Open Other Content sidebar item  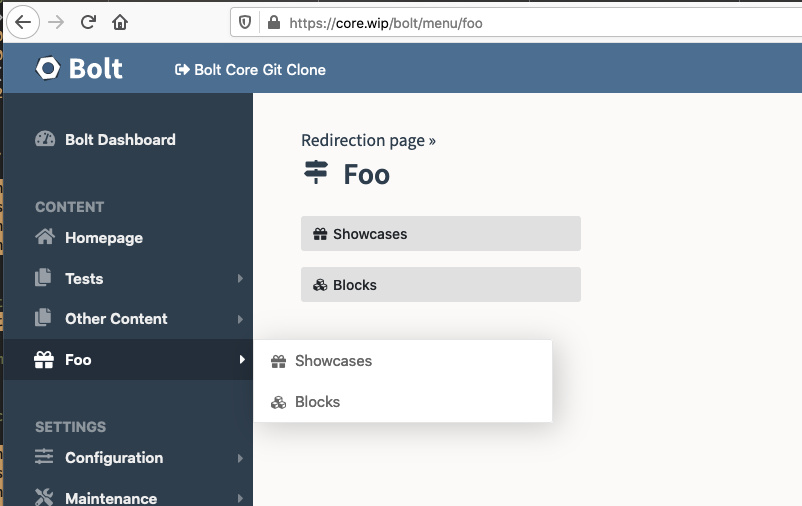(x=116, y=319)
